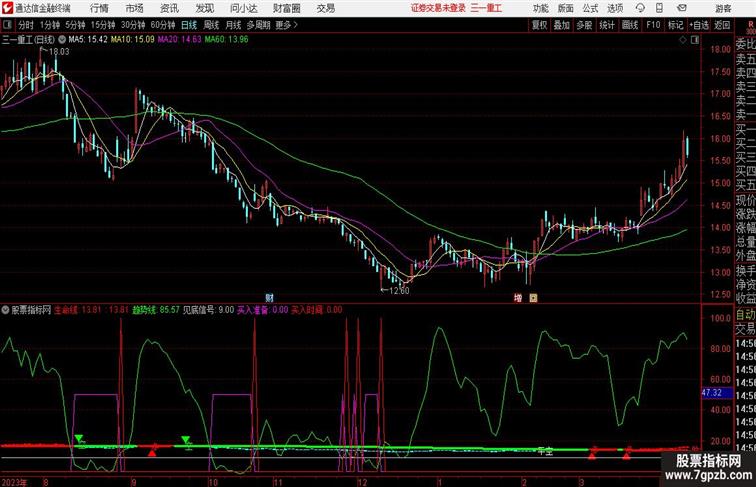This screenshot has height=487, width=756.
Task: Click the red up-triangle signal near March
Action: [x=592, y=455]
